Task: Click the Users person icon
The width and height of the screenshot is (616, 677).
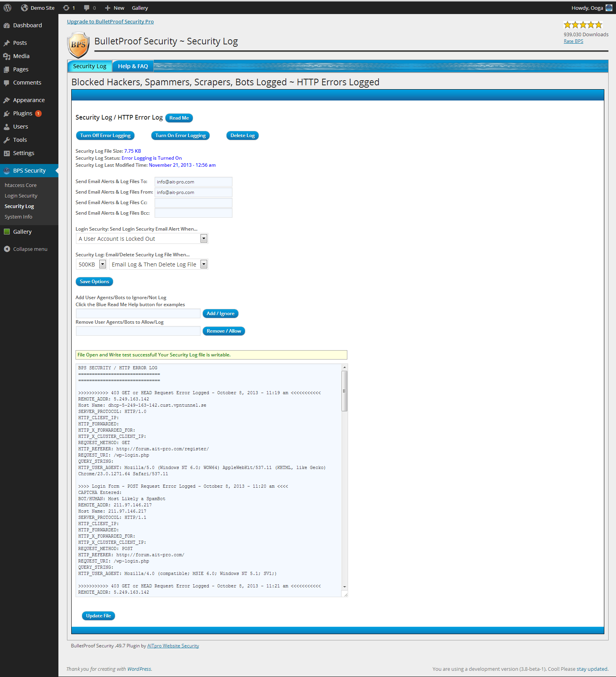Action: (x=7, y=127)
